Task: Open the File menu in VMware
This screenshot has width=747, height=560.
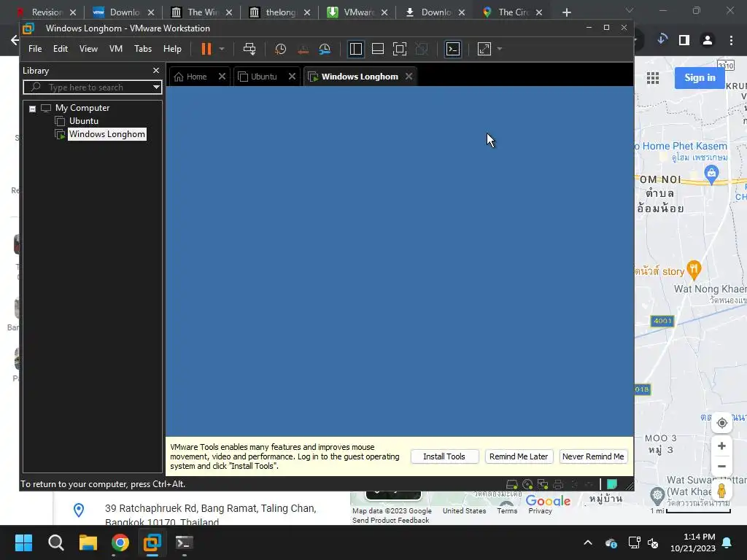Action: point(35,49)
